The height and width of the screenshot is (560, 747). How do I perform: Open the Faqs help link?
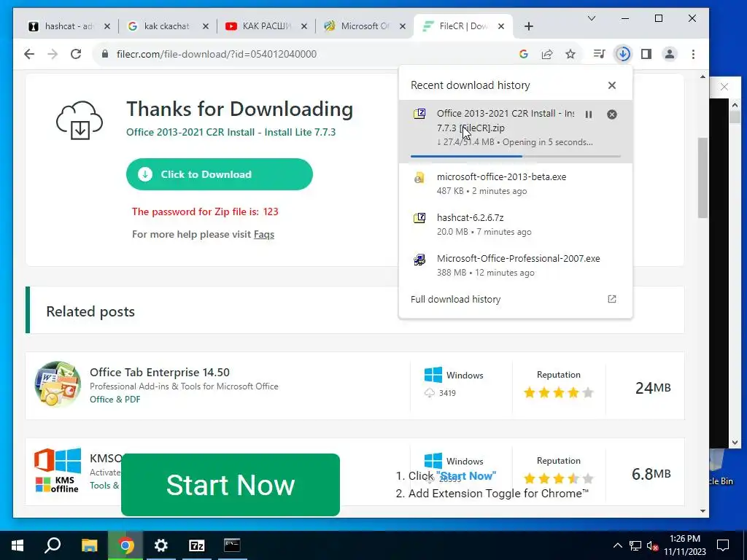(x=264, y=234)
